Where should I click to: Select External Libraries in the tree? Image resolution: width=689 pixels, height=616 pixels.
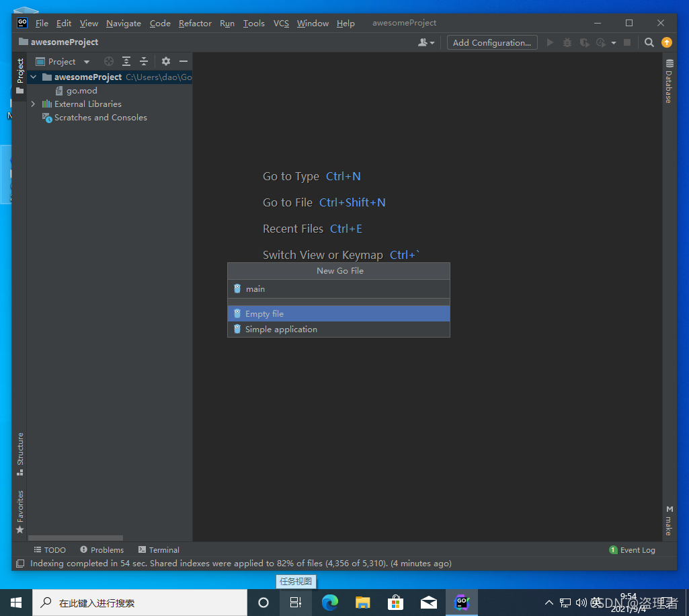click(88, 104)
